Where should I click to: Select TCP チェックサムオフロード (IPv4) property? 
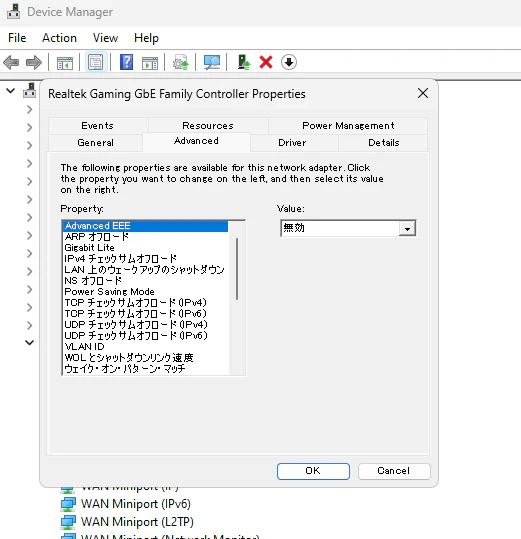click(x=146, y=303)
